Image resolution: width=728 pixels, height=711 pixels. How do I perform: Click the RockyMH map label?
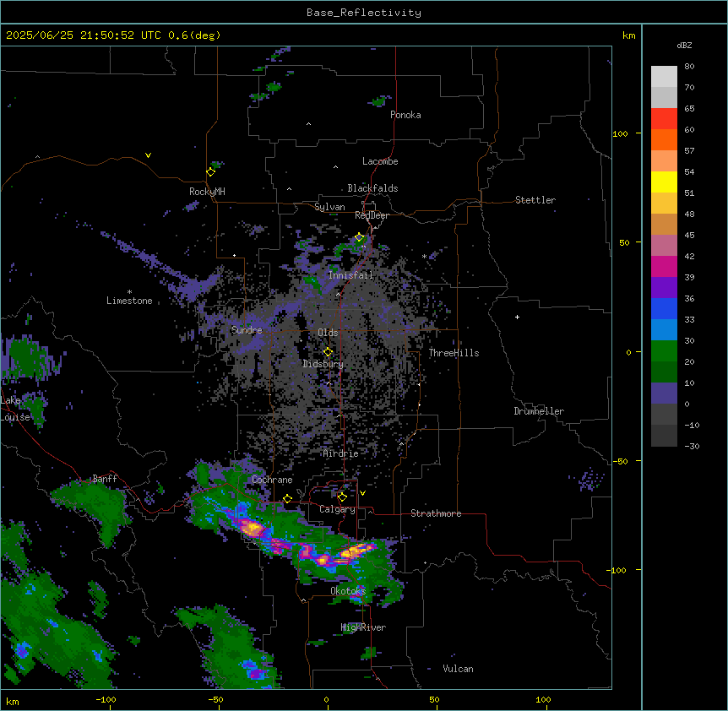(207, 191)
